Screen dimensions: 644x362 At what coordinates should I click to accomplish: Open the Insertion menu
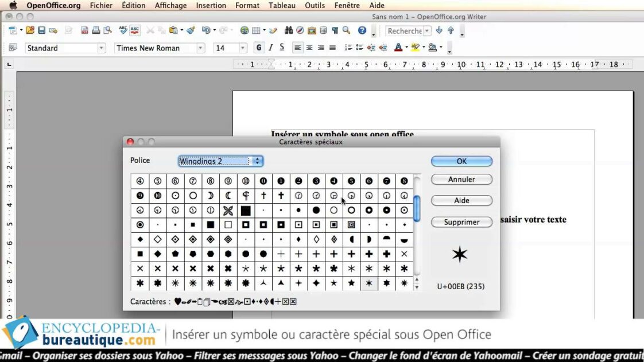click(x=211, y=5)
